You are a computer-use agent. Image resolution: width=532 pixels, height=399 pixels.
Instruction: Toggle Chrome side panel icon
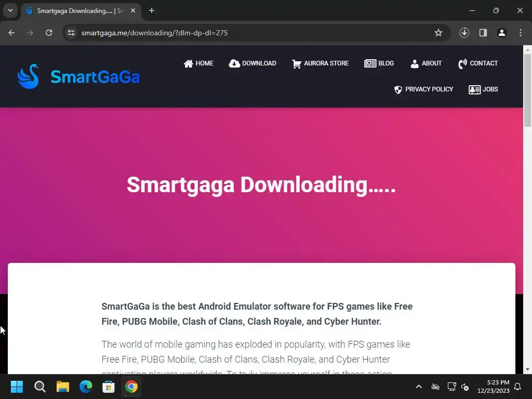click(x=483, y=33)
